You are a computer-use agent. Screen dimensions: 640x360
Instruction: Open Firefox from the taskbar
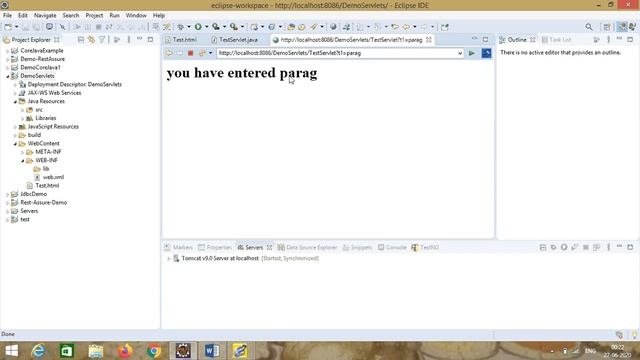125,351
